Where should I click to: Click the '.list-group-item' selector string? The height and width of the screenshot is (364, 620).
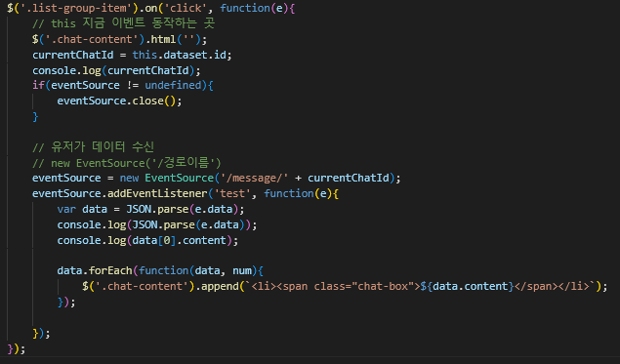click(76, 9)
